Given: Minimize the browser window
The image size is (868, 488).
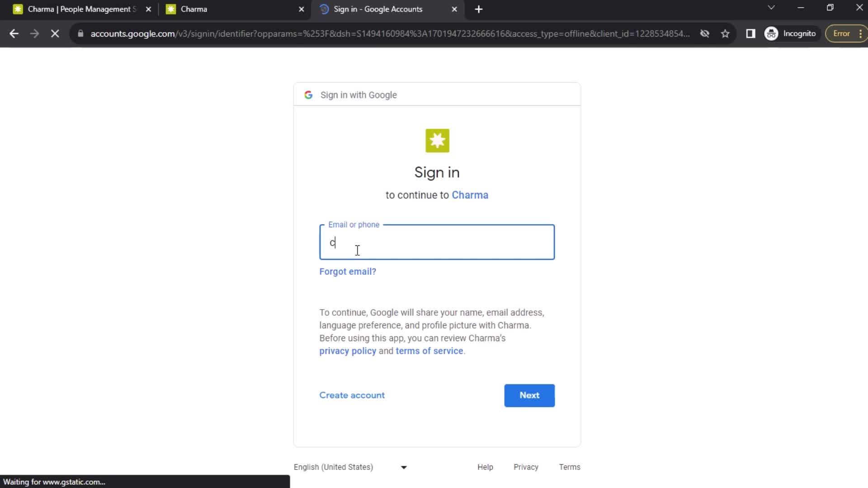Looking at the screenshot, I should click(801, 8).
